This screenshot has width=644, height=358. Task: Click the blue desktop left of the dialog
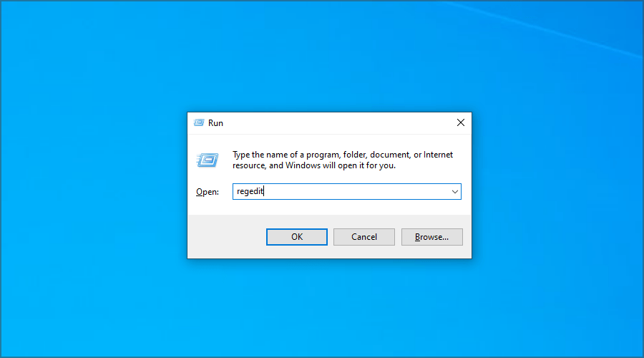(x=93, y=186)
